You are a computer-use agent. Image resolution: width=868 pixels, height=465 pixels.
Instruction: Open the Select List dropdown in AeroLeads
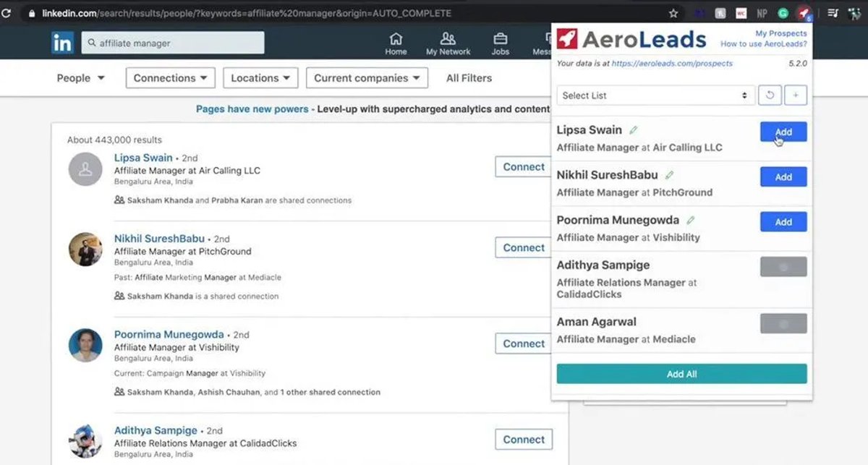(x=656, y=95)
